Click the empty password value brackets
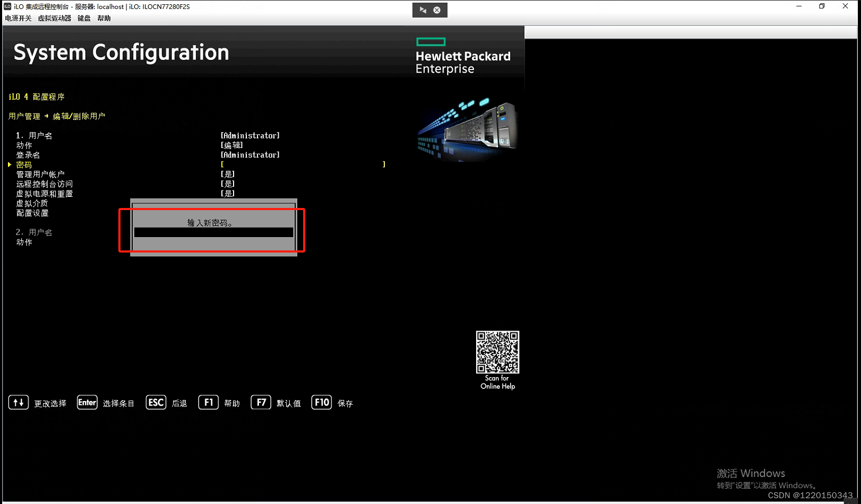 pyautogui.click(x=303, y=164)
